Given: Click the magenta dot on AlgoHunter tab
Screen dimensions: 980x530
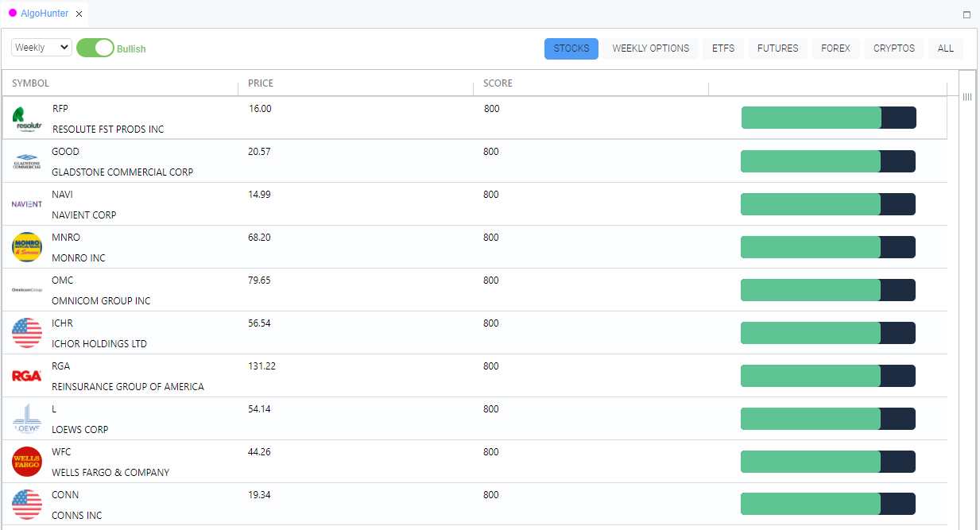Looking at the screenshot, I should point(13,13).
